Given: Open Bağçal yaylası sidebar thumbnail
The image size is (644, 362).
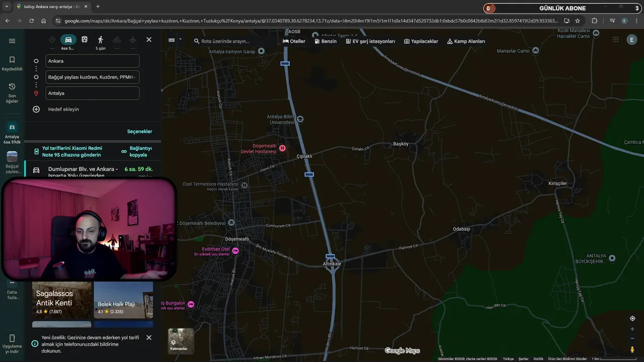Looking at the screenshot, I should [x=12, y=163].
